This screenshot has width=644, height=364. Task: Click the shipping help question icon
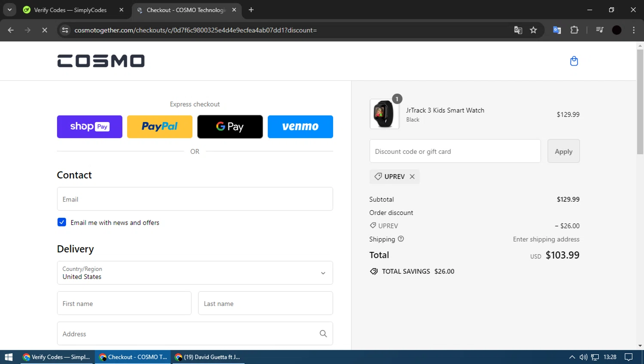(x=401, y=239)
